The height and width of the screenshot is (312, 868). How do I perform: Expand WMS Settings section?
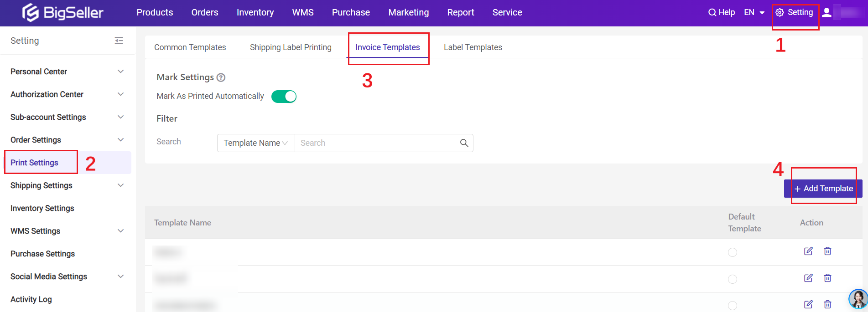click(68, 231)
